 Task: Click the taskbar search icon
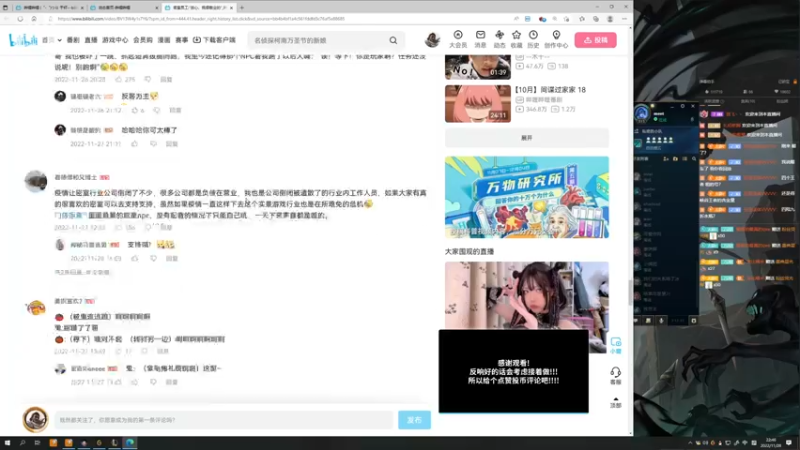22,443
